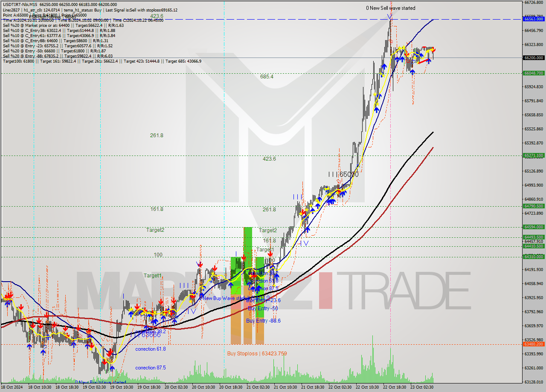Click the '20 Oct 02:30' time axis label
Viewport: 546px width, 392px height.
tap(176, 387)
